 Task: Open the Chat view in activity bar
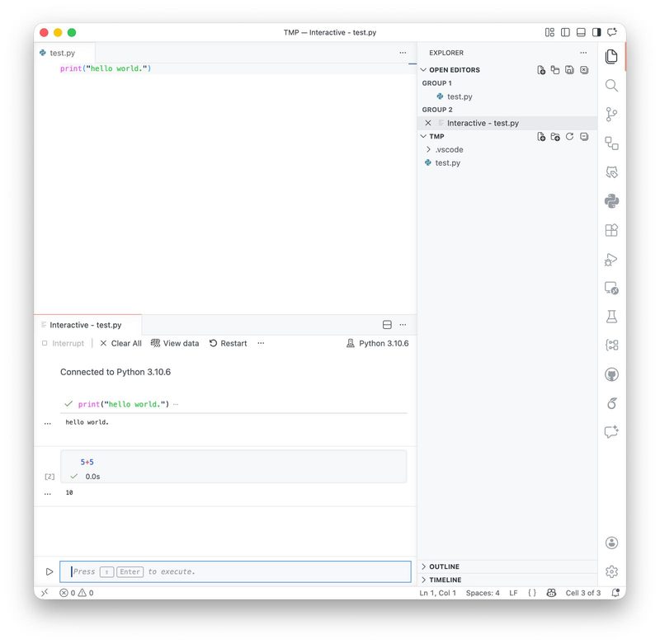tap(611, 432)
